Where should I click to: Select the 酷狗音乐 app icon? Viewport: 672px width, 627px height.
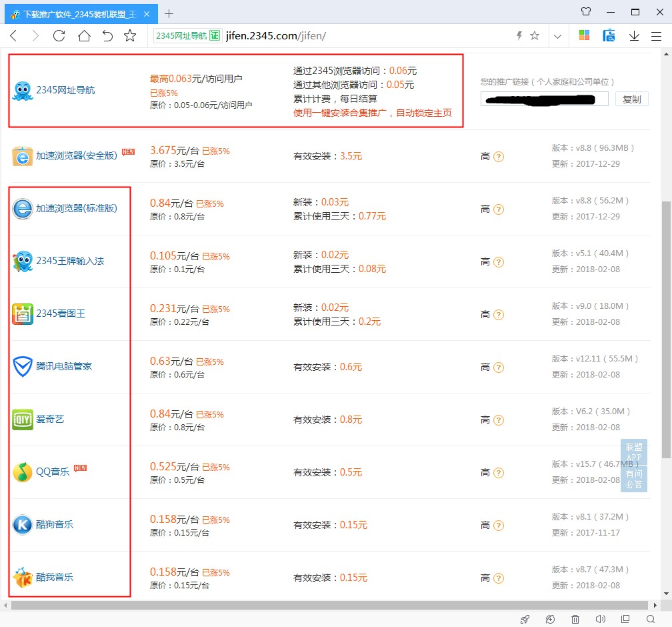pos(22,524)
